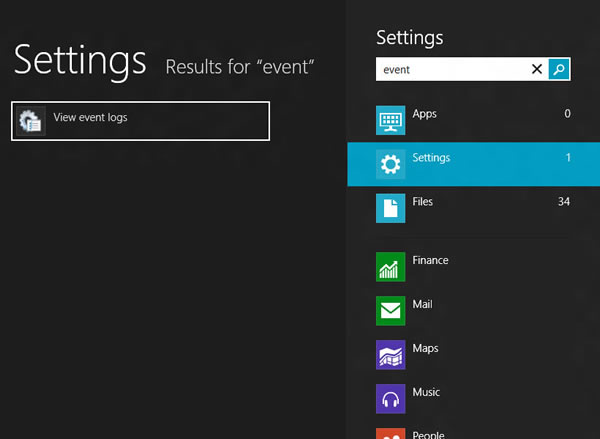Click the Settings gear icon
Viewport: 600px width, 439px height.
pyautogui.click(x=390, y=164)
